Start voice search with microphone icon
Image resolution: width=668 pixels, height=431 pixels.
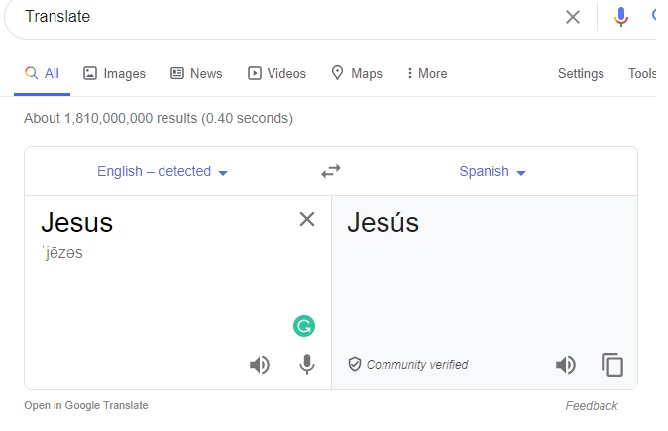coord(621,17)
